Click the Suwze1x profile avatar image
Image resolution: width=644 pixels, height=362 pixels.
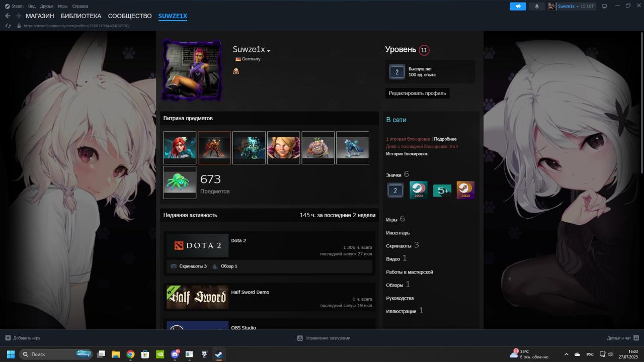(x=192, y=70)
